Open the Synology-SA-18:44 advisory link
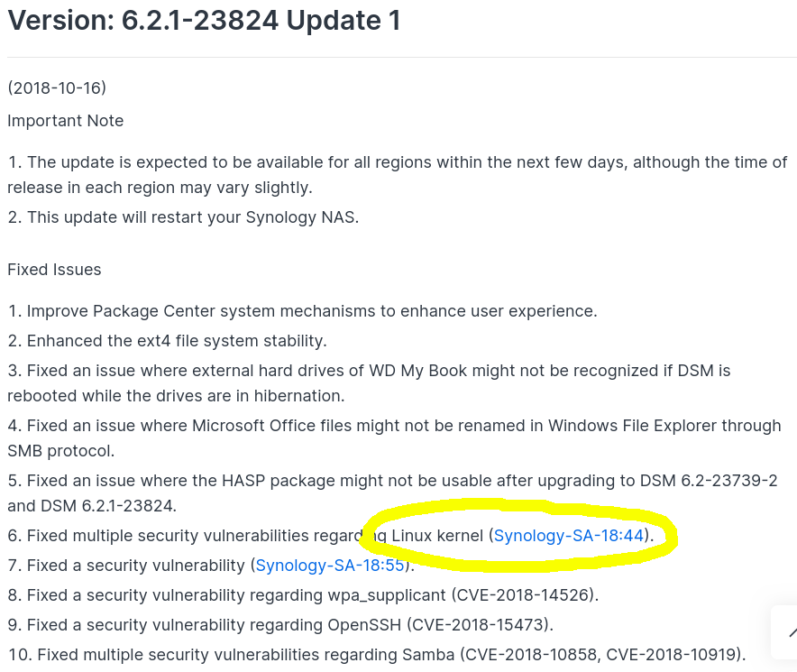797x672 pixels. click(569, 536)
